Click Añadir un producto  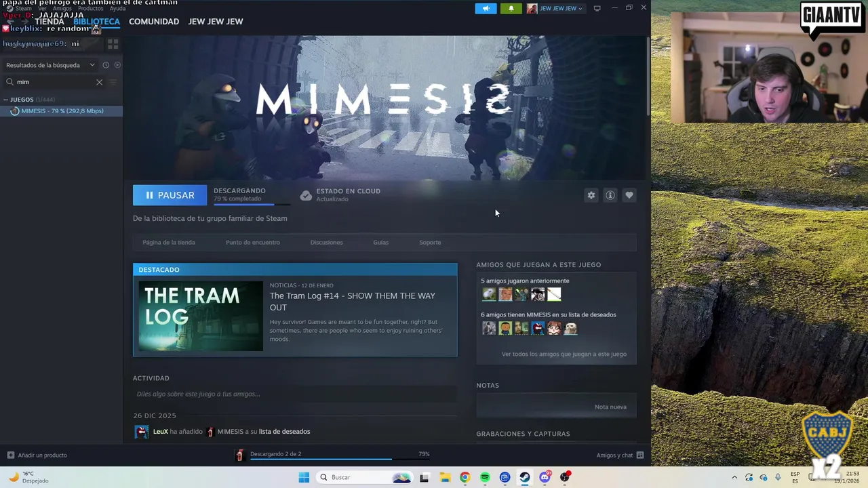click(x=37, y=455)
